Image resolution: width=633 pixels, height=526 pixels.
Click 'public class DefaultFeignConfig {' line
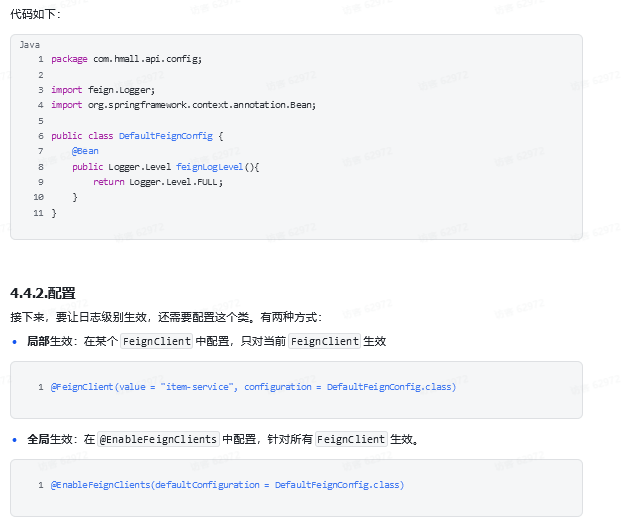137,136
